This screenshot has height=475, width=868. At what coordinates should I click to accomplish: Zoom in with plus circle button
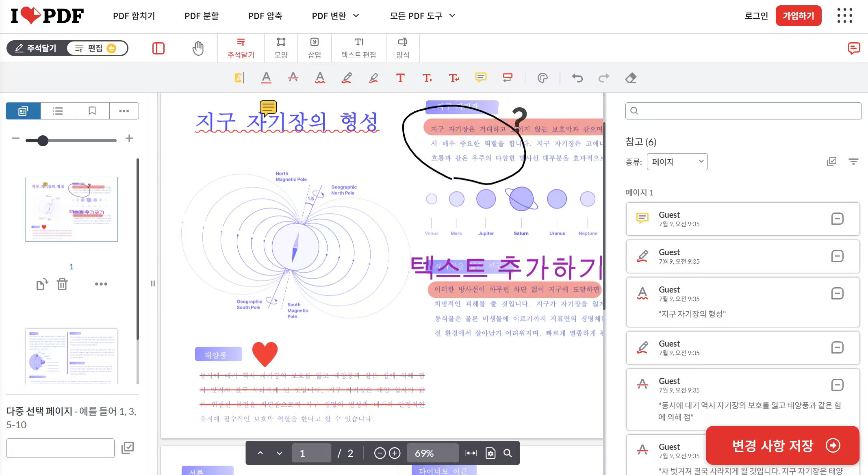395,453
